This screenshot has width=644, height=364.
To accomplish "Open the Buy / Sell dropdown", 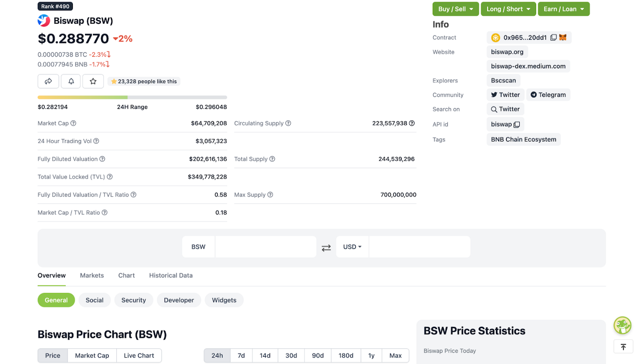I will click(456, 9).
